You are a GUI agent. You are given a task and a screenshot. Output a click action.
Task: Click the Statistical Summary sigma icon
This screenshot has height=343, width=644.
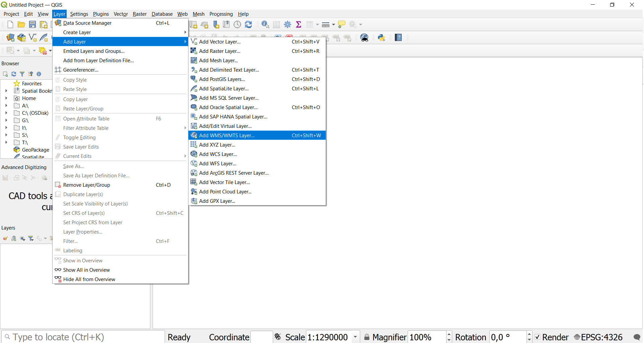tap(299, 24)
